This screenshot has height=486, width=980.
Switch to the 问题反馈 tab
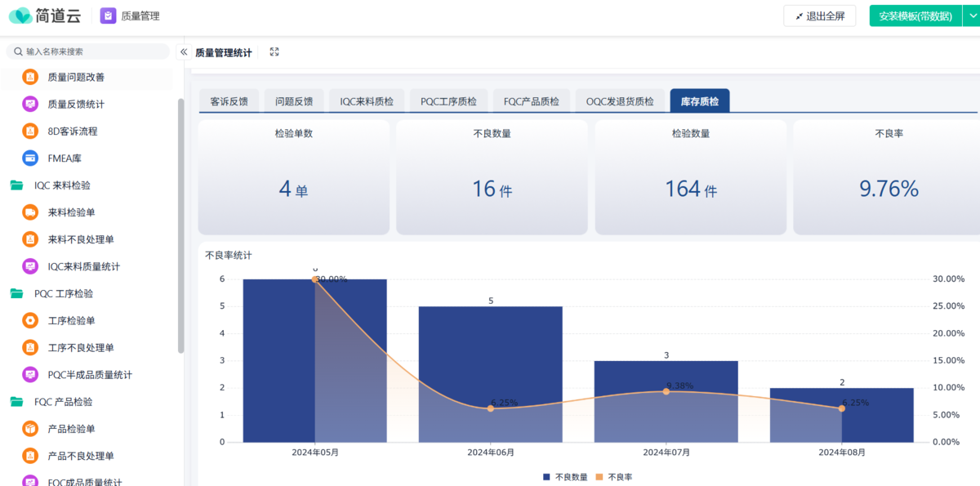294,100
